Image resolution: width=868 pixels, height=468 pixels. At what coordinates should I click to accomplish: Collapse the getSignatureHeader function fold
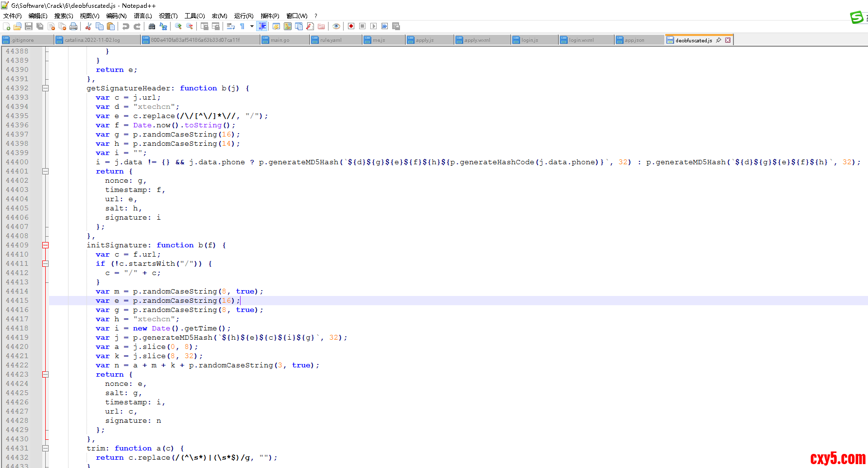(45, 88)
